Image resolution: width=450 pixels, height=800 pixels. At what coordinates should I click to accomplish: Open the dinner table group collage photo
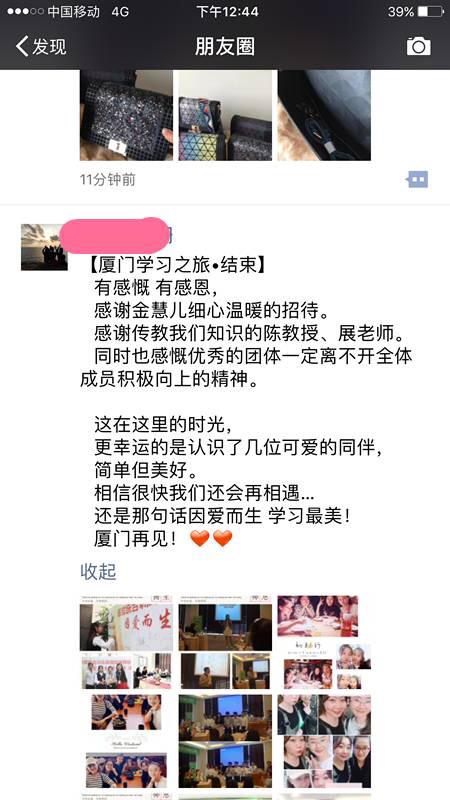(x=324, y=642)
